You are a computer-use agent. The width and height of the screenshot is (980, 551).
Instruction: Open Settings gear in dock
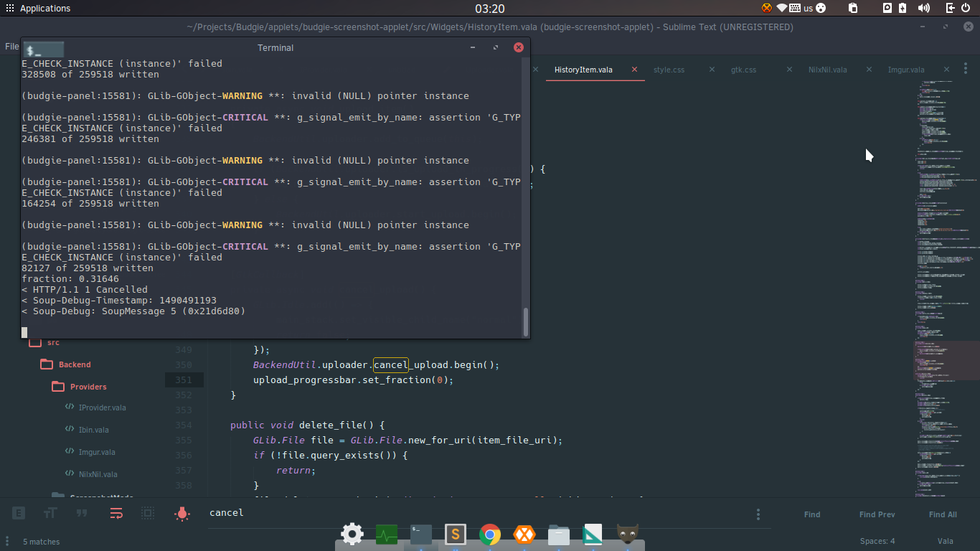pyautogui.click(x=352, y=534)
